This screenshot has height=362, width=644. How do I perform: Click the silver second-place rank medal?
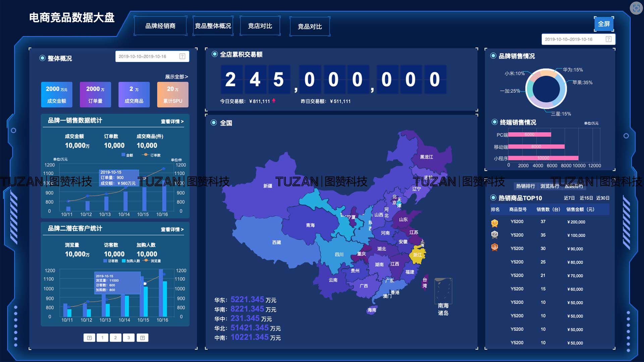pyautogui.click(x=494, y=235)
